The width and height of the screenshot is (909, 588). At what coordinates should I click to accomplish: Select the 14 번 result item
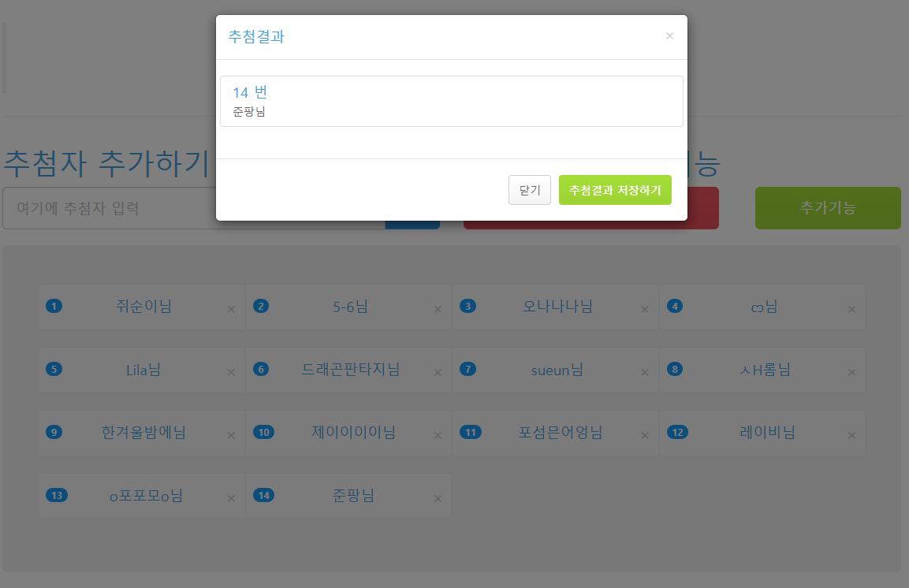pos(452,102)
